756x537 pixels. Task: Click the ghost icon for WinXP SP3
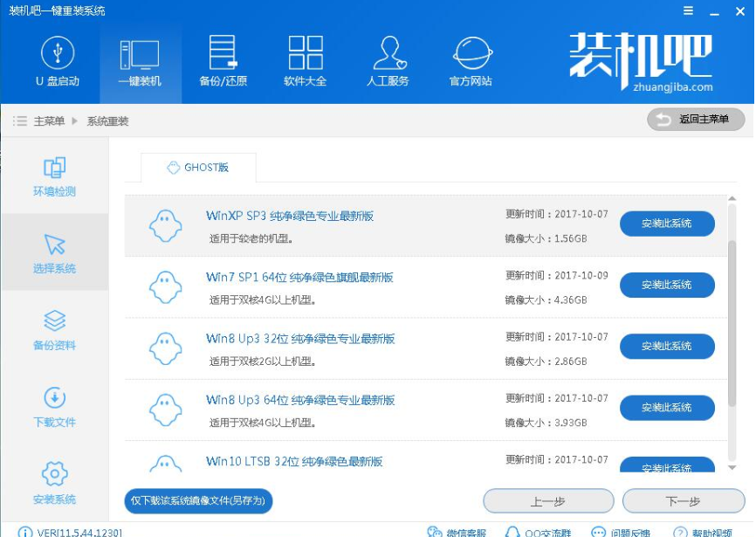(x=165, y=225)
